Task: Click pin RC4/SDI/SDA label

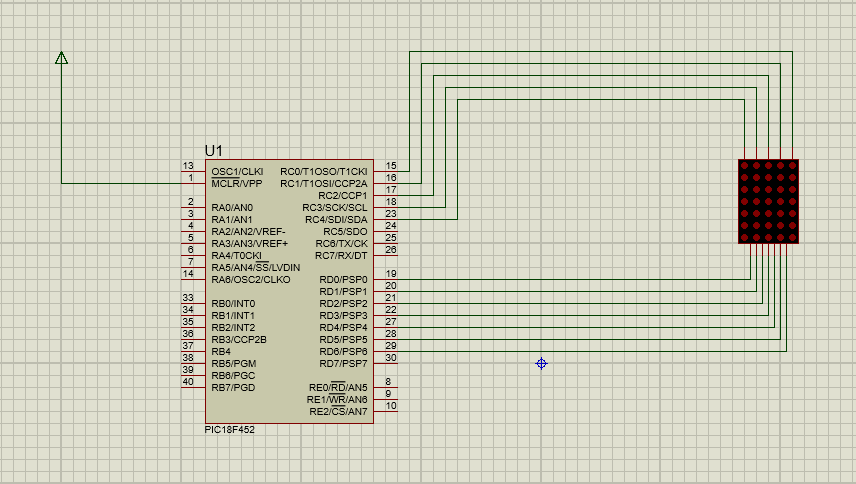Action: click(x=336, y=219)
